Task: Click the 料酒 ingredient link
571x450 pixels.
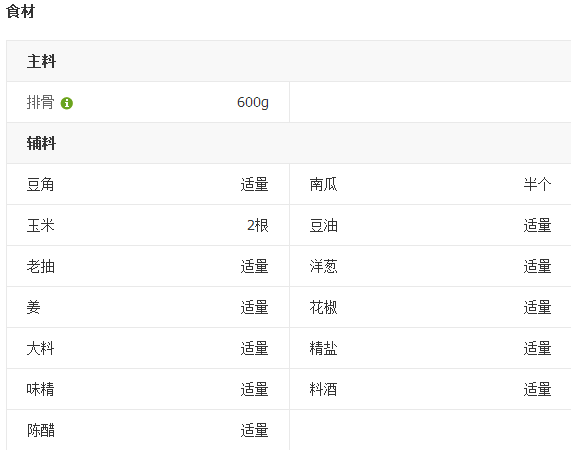Action: [x=323, y=389]
